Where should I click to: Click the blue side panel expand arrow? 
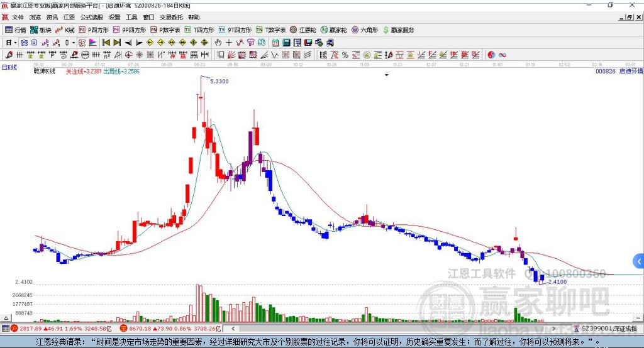(639, 261)
